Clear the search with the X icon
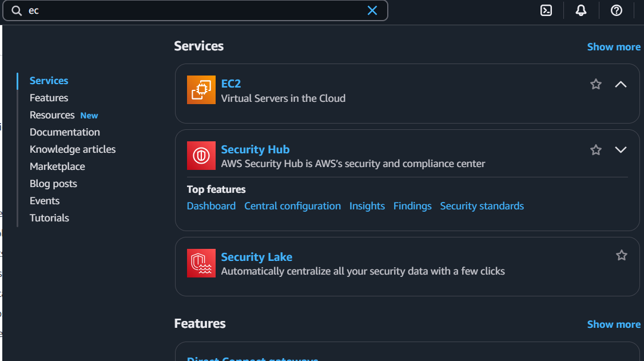The image size is (644, 361). coord(372,10)
